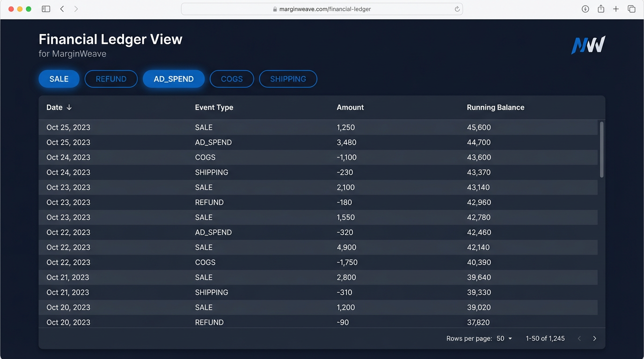Navigate back using the back arrow

[61, 8]
